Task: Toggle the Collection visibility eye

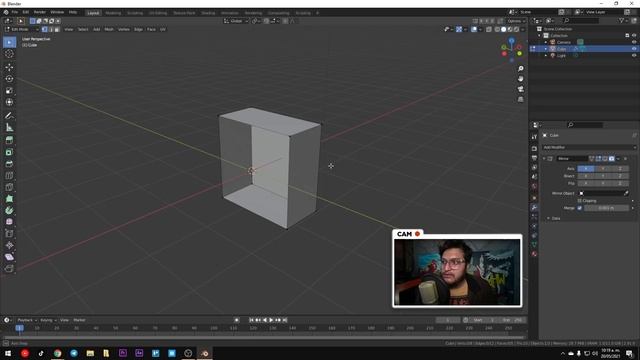Action: (634, 36)
